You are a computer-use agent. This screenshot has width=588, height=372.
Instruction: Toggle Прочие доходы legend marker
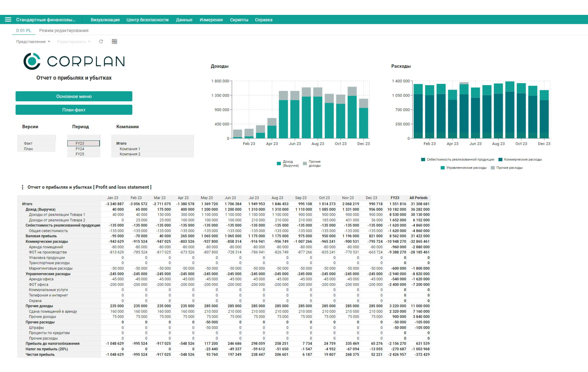pyautogui.click(x=305, y=163)
